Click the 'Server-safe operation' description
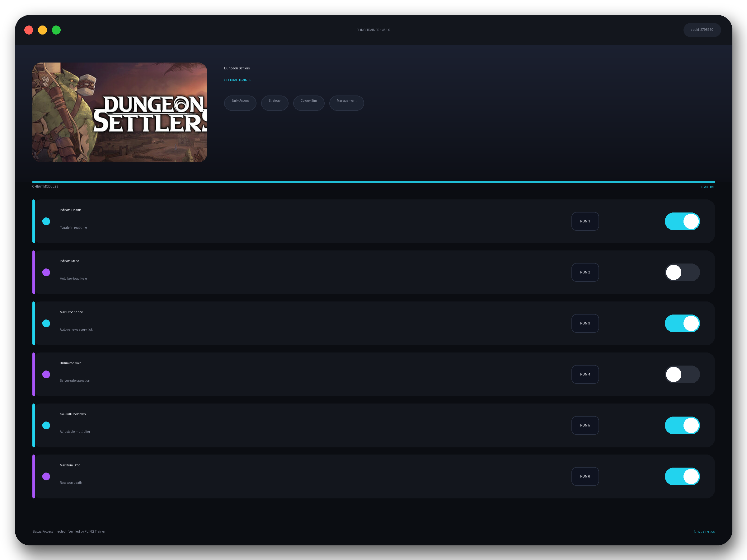 coord(75,380)
